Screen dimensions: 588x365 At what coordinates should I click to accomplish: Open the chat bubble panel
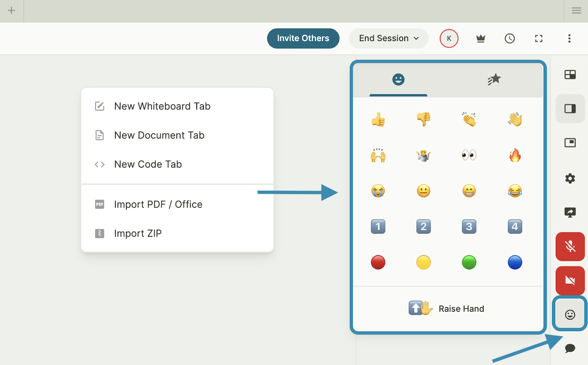(570, 348)
